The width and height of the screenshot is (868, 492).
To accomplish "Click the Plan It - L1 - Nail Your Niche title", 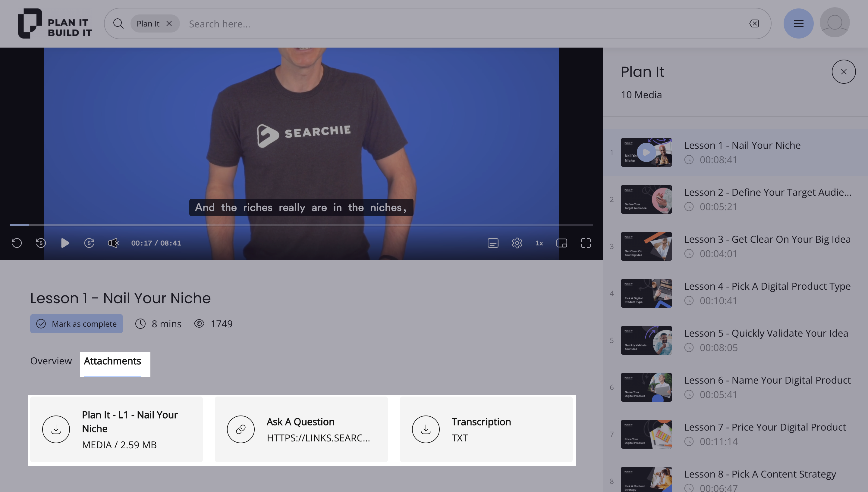I will pyautogui.click(x=130, y=422).
